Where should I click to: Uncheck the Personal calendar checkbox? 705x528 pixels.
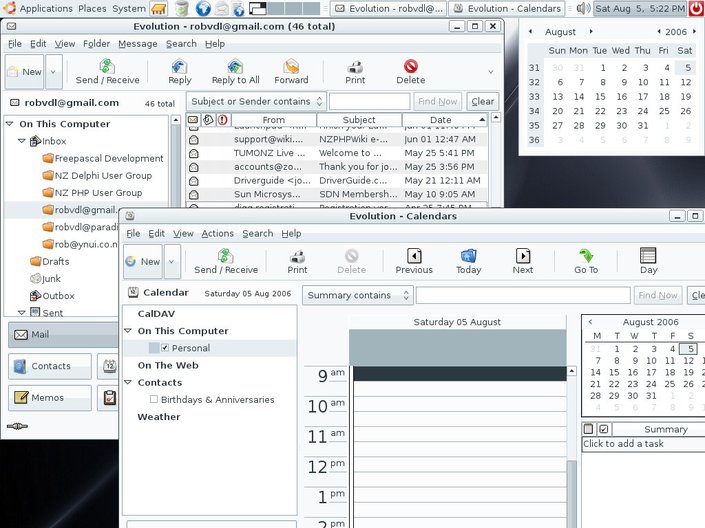(x=165, y=348)
